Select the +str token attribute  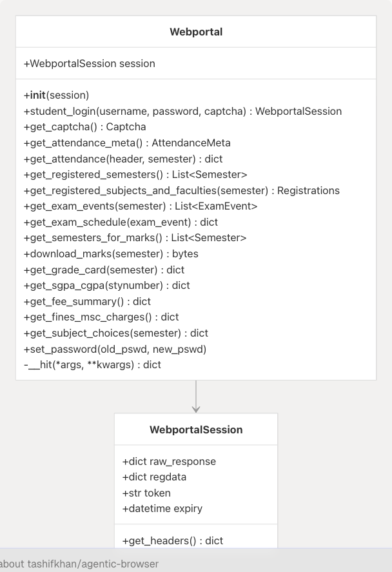point(146,493)
